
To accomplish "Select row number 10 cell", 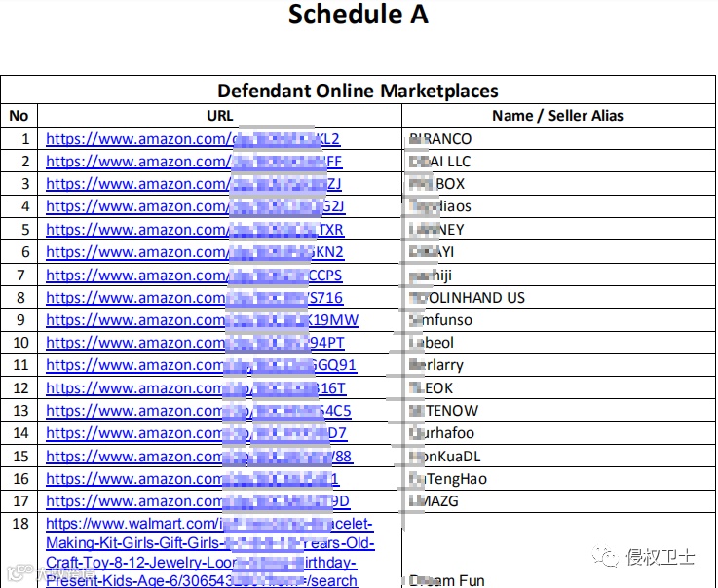I will point(20,343).
